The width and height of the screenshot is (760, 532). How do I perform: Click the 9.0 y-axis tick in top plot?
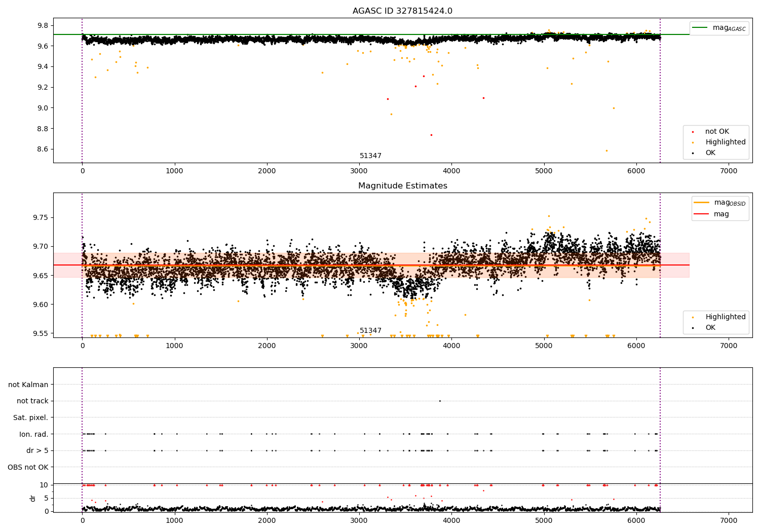click(43, 108)
